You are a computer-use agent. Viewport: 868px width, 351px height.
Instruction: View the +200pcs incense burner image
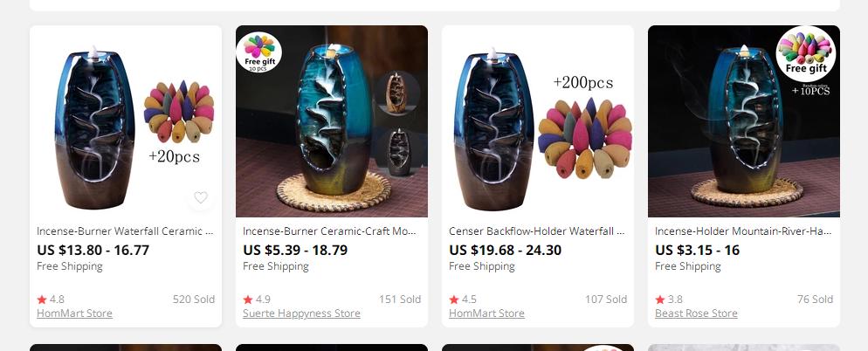538,121
